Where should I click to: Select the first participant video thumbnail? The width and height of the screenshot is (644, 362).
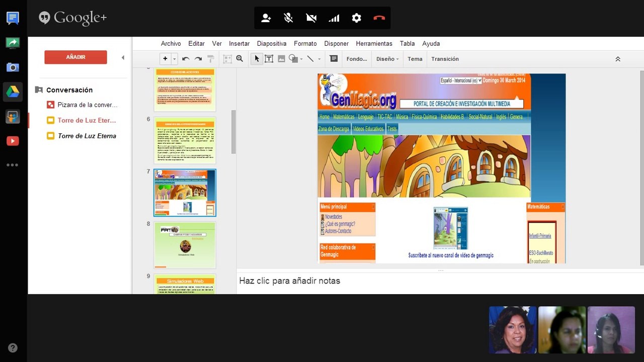[x=513, y=330]
